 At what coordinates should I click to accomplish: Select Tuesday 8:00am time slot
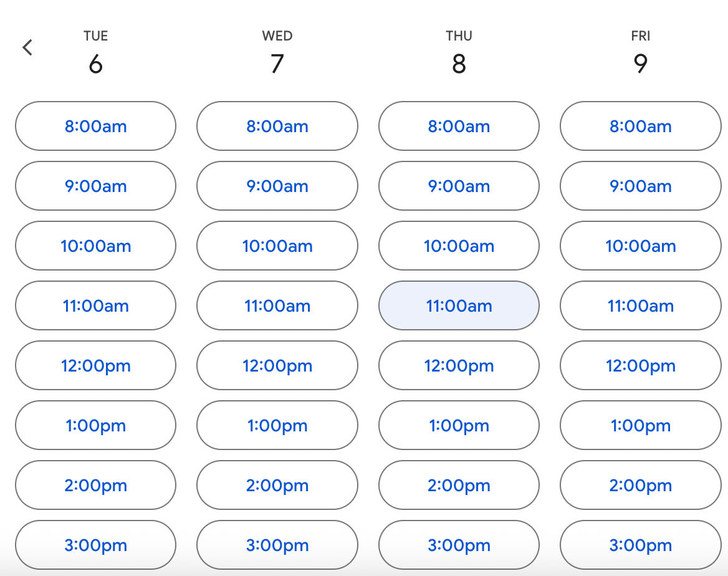click(95, 126)
